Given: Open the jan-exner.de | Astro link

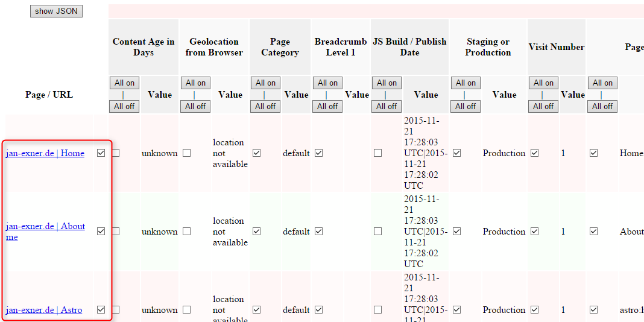Looking at the screenshot, I should coord(44,310).
